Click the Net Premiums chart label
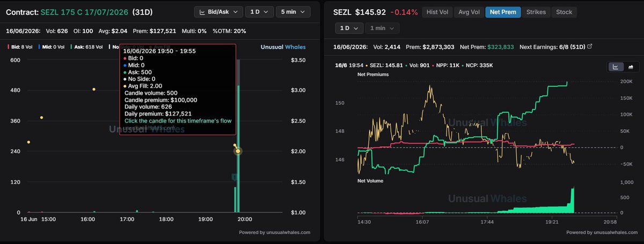 373,75
